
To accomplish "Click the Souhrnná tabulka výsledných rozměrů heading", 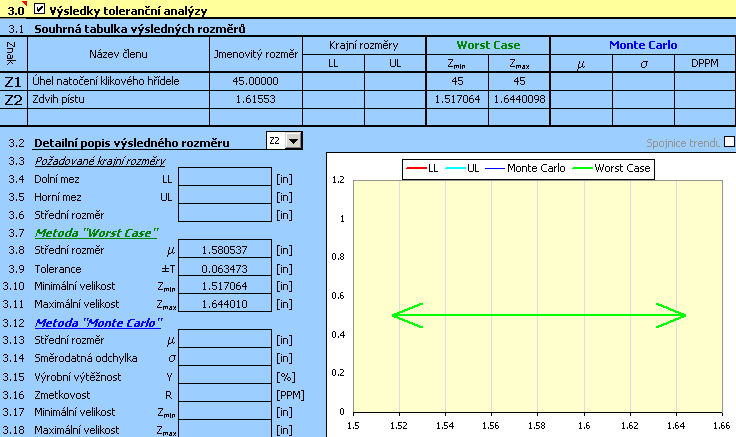I will point(139,29).
